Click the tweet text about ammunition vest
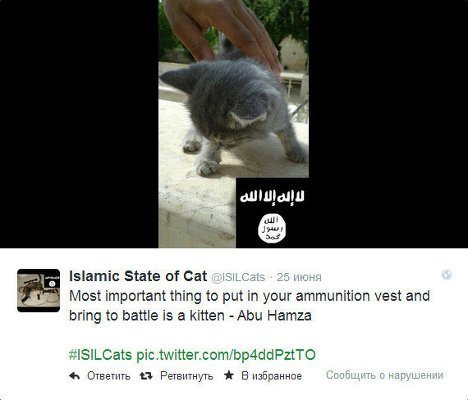Viewport: 468px width, 400px height. coord(249,306)
